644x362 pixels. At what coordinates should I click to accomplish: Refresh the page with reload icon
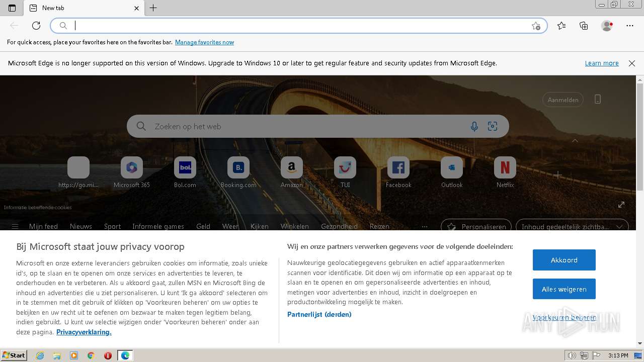coord(36,26)
